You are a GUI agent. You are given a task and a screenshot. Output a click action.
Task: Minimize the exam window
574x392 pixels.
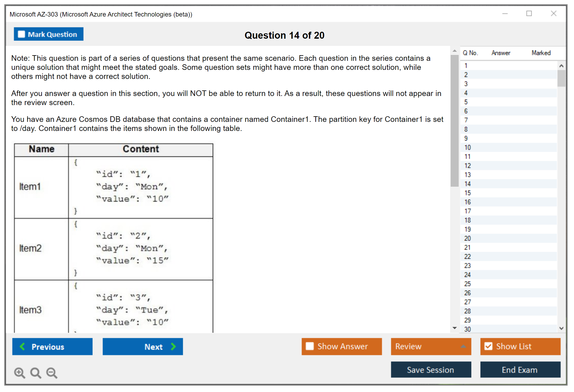click(505, 14)
